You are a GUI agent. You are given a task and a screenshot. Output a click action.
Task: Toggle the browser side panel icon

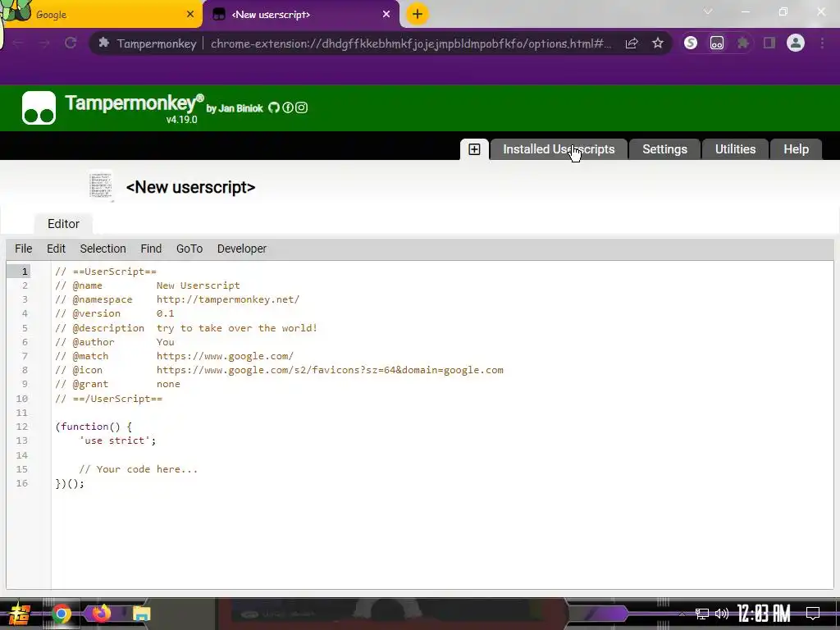coord(769,43)
